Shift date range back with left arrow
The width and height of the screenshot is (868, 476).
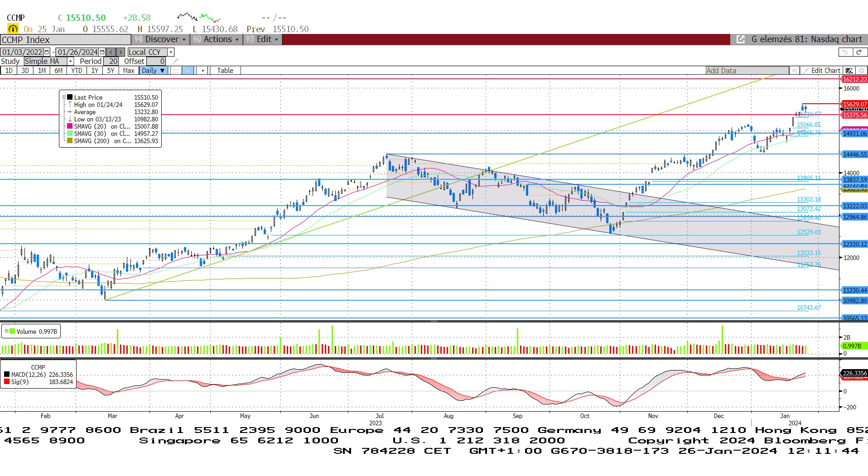point(111,52)
